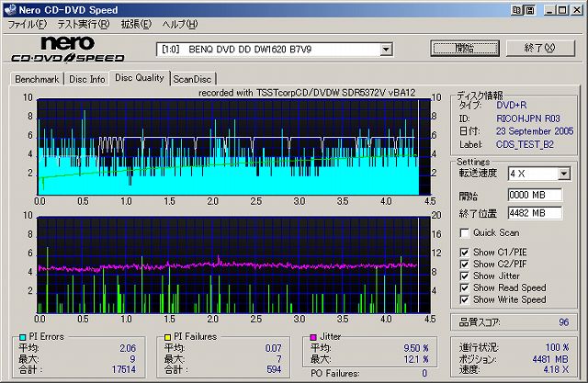Open the ヘルプ(H) menu
This screenshot has height=383, width=588.
(180, 25)
